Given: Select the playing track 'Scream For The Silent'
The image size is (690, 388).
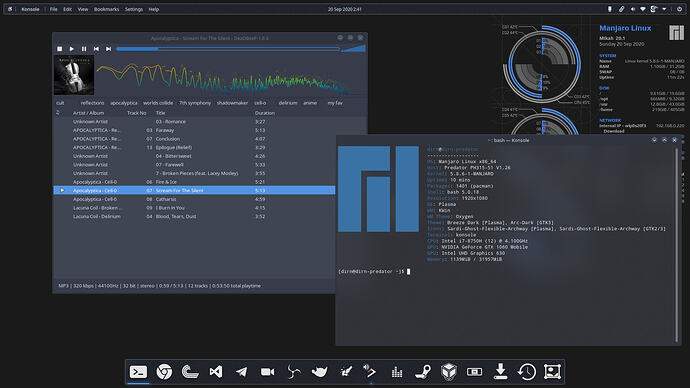Looking at the screenshot, I should point(194,190).
